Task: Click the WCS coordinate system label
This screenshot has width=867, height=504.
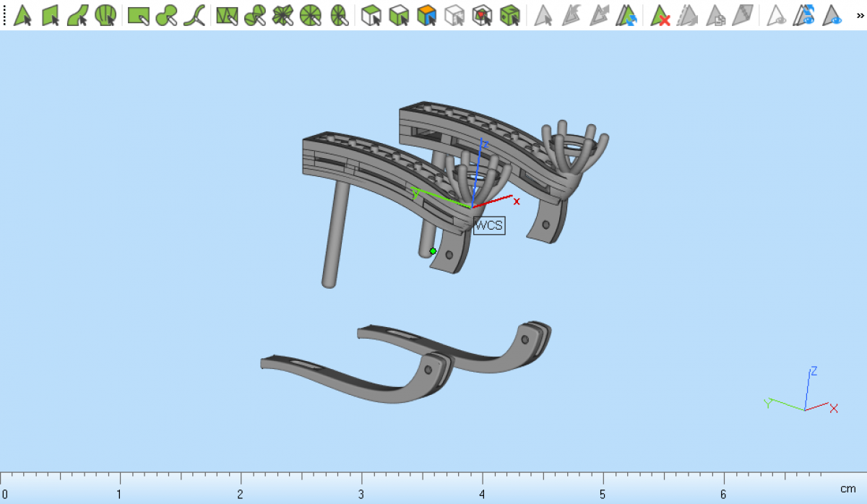Action: click(x=489, y=225)
